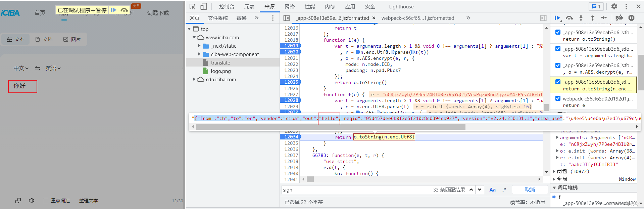644x209 pixels.
Task: Jump to previous search match
Action: 471,190
